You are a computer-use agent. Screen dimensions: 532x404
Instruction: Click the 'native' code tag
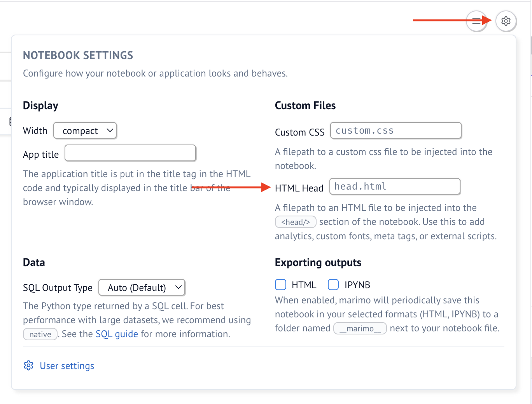40,334
